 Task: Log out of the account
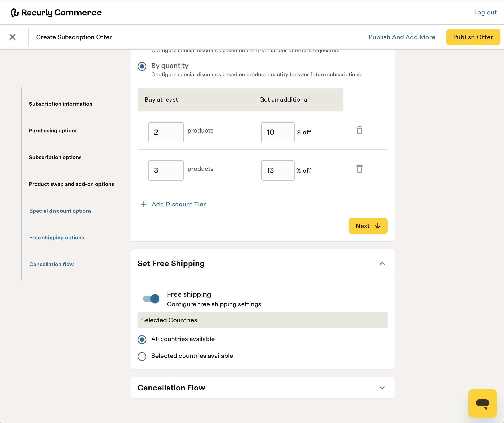tap(485, 12)
